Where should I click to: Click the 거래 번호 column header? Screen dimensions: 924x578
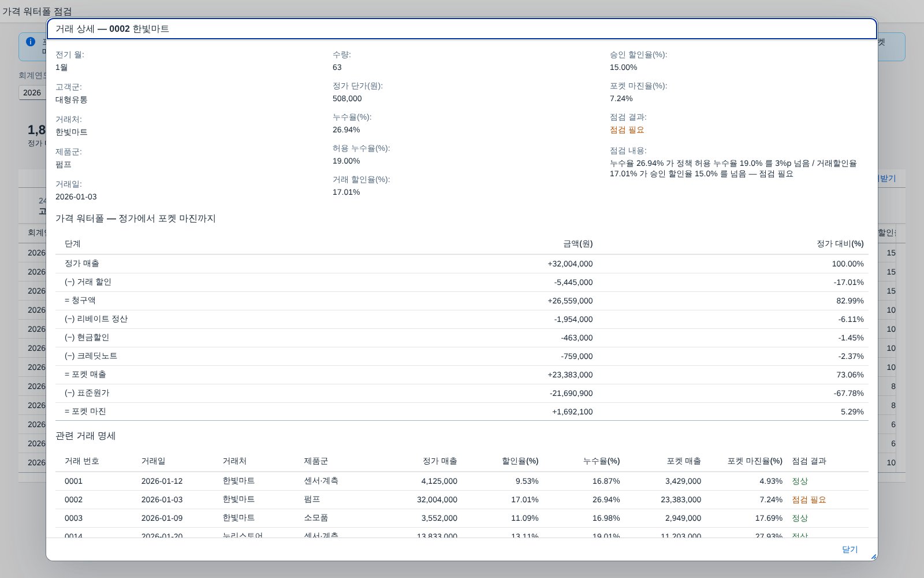[x=82, y=461]
